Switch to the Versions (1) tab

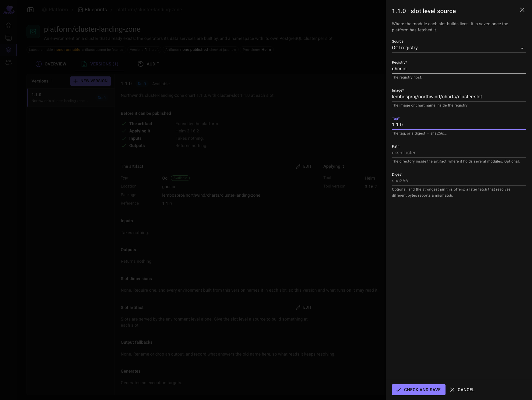(x=100, y=64)
